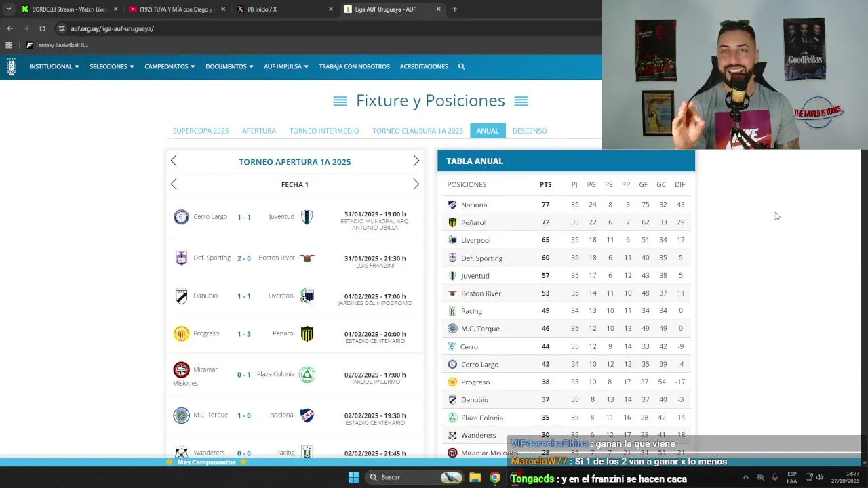Open the tab search dropdown in Chrome
This screenshot has width=868, height=488.
point(9,9)
